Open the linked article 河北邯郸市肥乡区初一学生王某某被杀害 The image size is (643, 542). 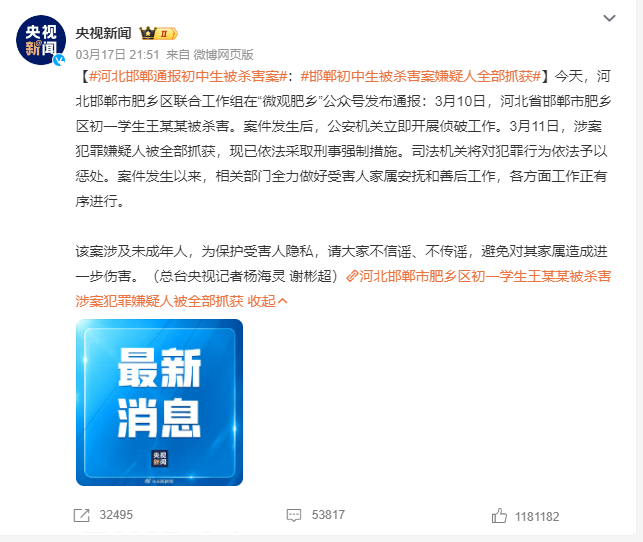click(x=485, y=276)
